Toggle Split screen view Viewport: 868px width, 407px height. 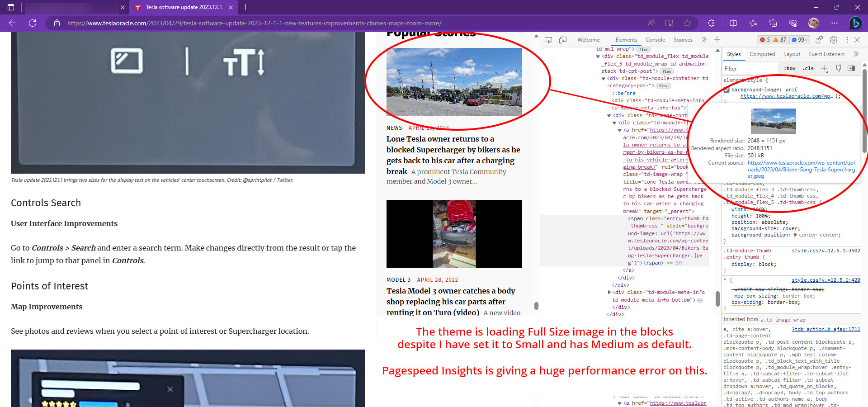[733, 23]
